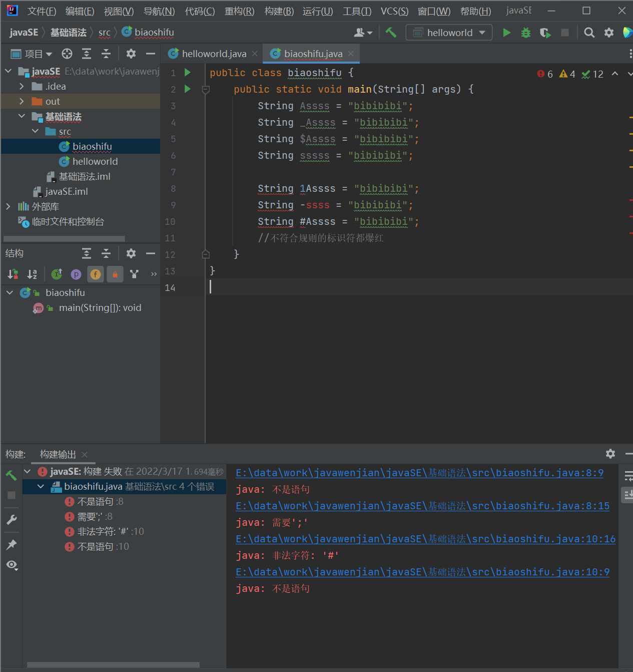Click the run gutter arrow on line 1

coord(187,73)
